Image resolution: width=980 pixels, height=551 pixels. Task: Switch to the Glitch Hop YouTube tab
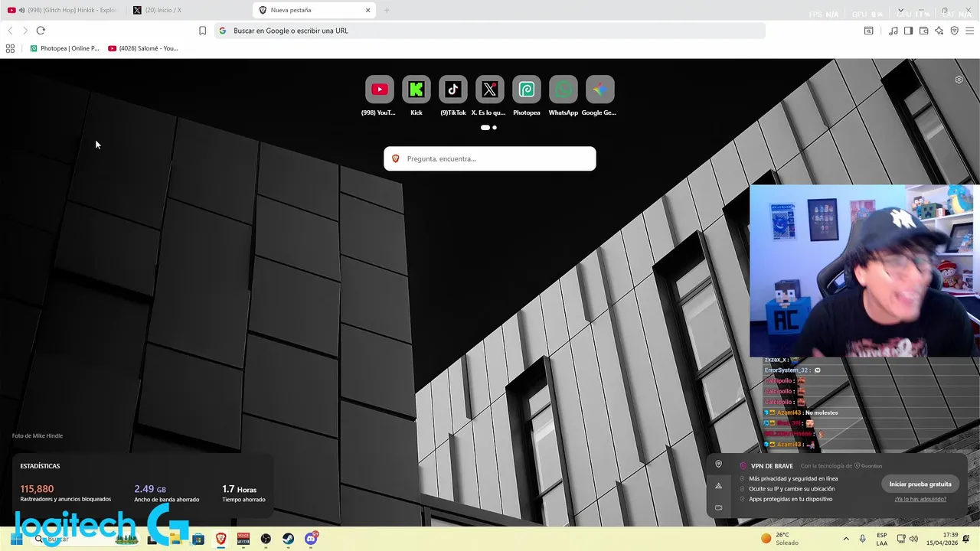point(64,10)
